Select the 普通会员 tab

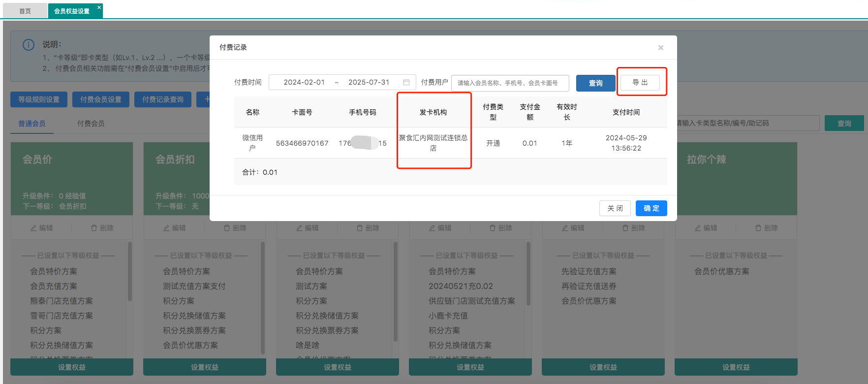(x=32, y=124)
